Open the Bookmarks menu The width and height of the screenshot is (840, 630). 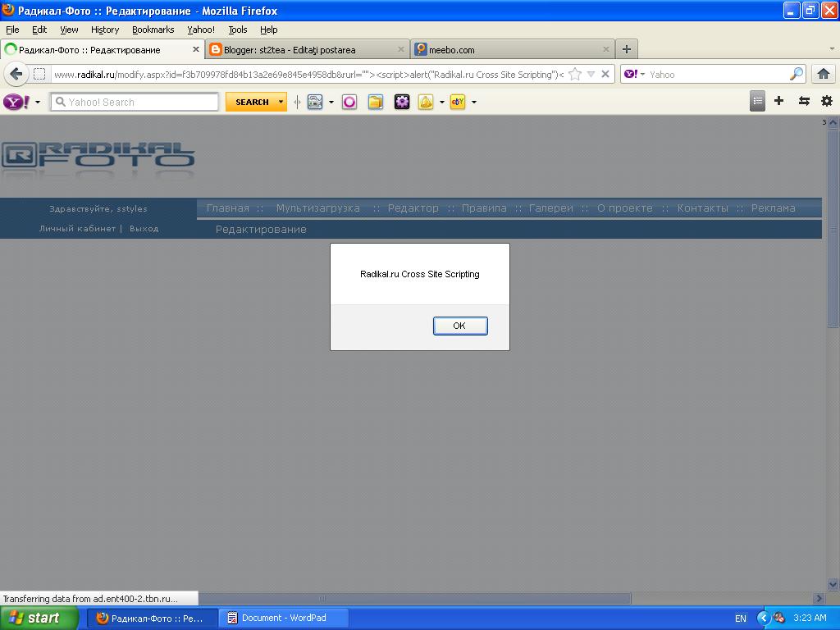click(153, 30)
